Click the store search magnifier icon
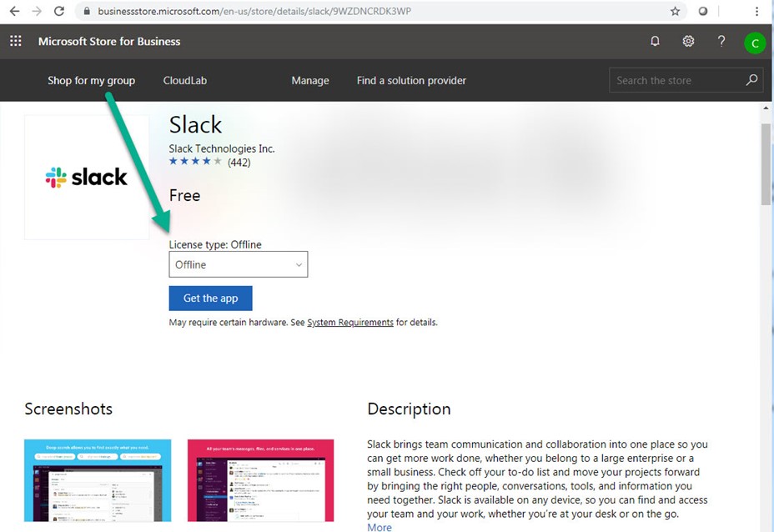The image size is (774, 532). click(751, 80)
